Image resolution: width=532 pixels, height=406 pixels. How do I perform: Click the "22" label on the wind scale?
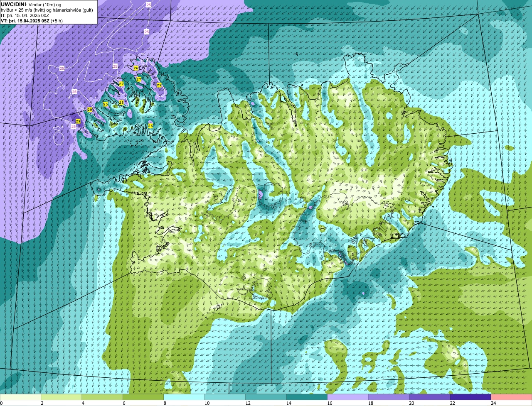pyautogui.click(x=453, y=403)
